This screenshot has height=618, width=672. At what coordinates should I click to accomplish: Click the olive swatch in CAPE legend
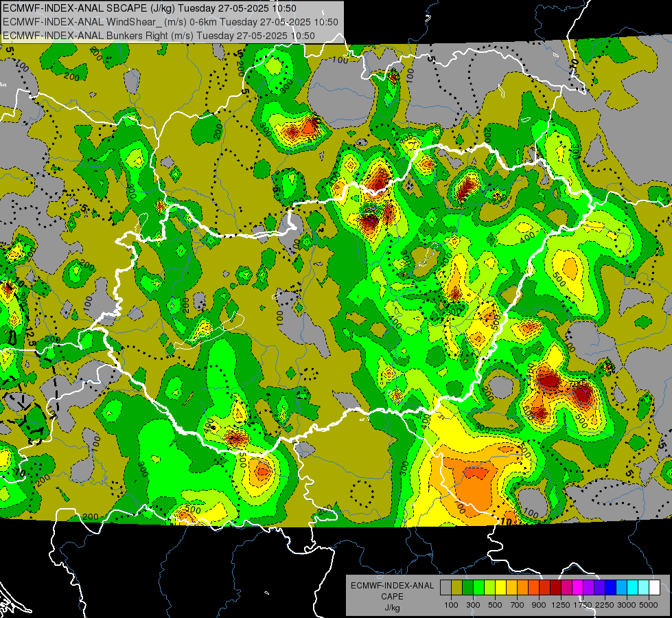click(x=457, y=587)
